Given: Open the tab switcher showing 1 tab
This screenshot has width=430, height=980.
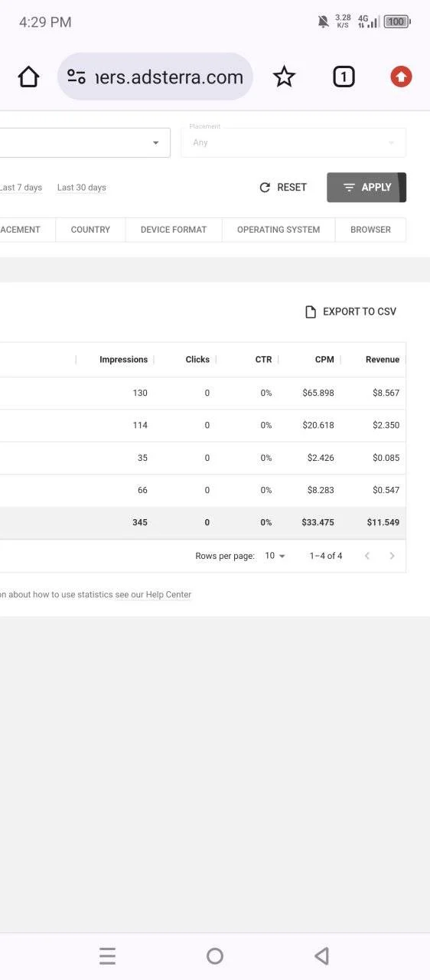Looking at the screenshot, I should pos(344,77).
